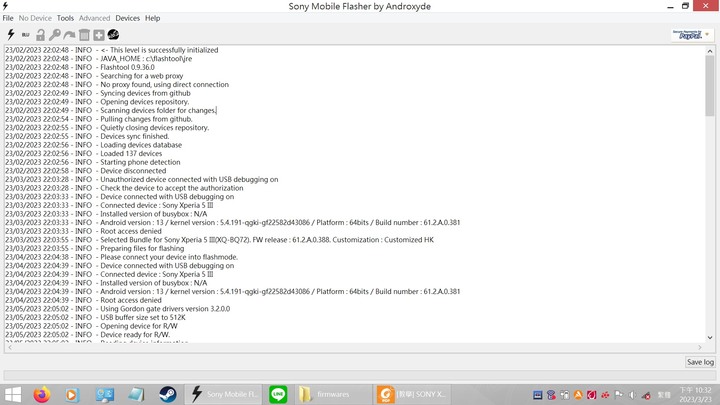The height and width of the screenshot is (405, 720).
Task: Click log line 'Device disconnected'
Action: pos(133,171)
